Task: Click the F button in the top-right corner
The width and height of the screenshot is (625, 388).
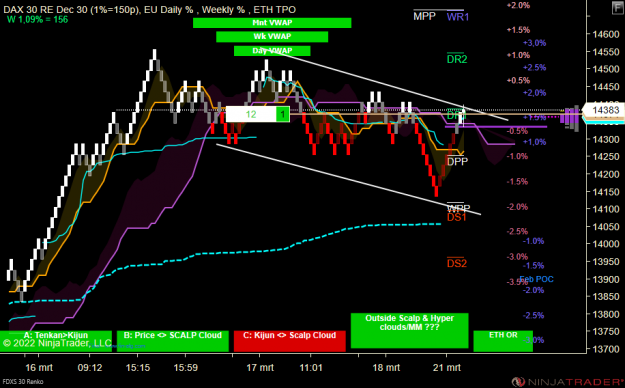Action: click(x=618, y=7)
